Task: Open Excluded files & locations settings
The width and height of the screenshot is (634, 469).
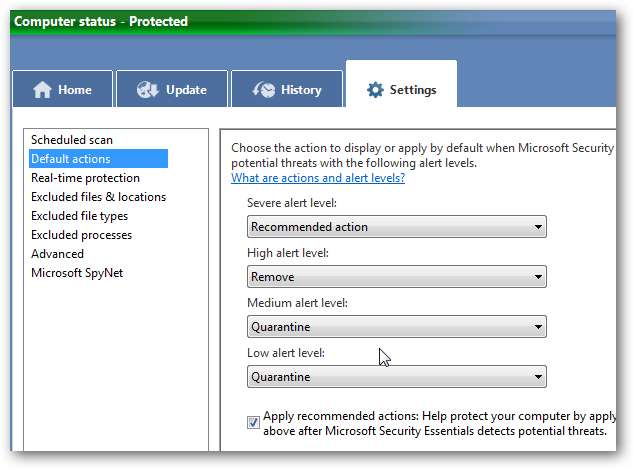Action: pos(98,197)
